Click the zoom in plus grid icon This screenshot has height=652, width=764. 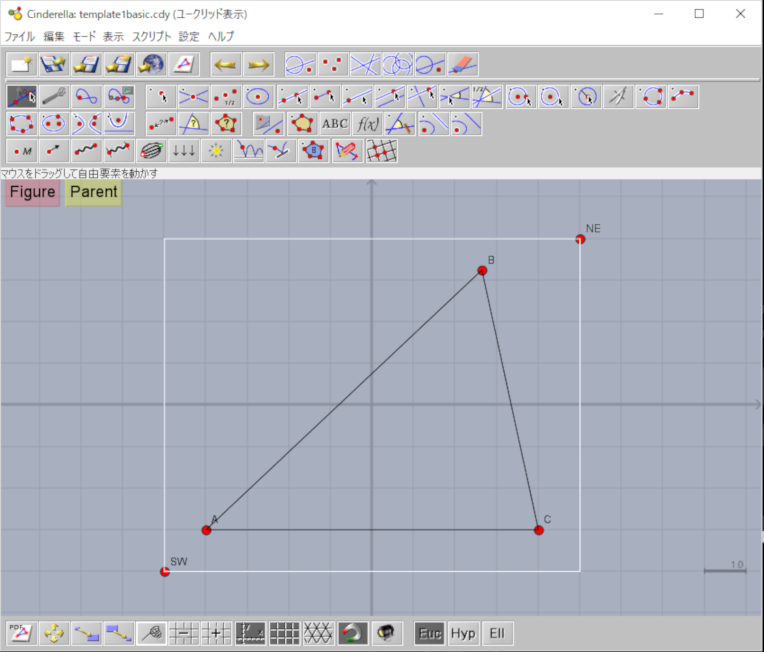[216, 633]
